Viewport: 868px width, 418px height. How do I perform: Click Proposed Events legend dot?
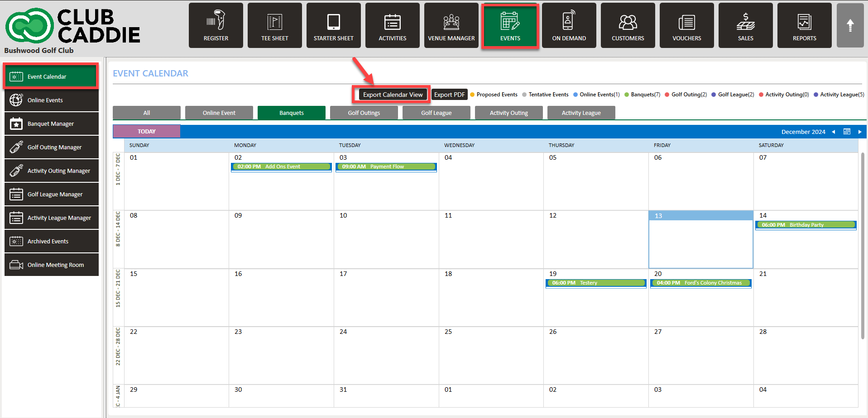tap(472, 95)
